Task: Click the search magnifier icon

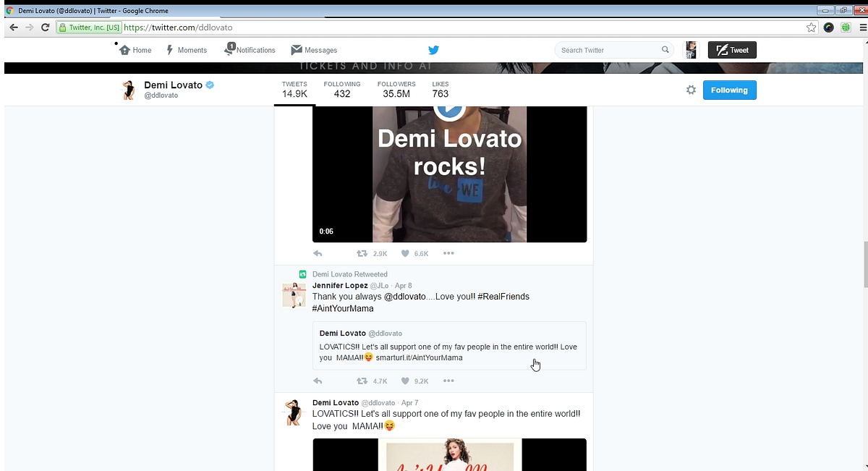Action: coord(665,50)
